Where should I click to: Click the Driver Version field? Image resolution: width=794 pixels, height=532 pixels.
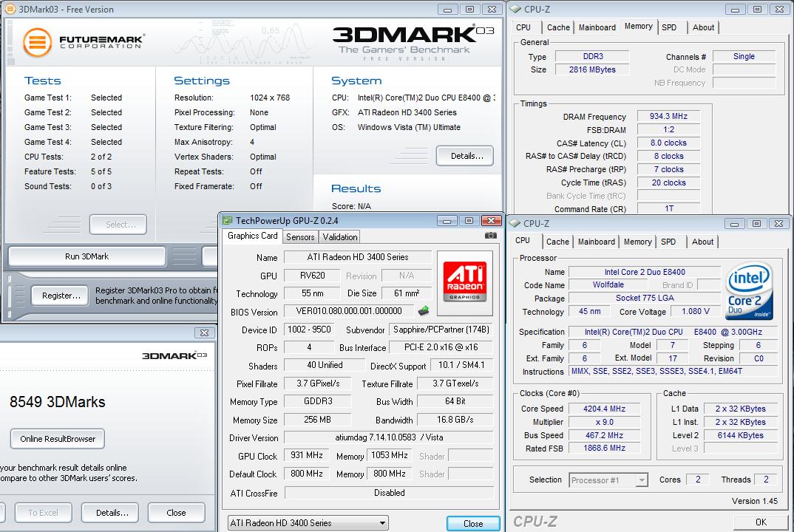(389, 437)
